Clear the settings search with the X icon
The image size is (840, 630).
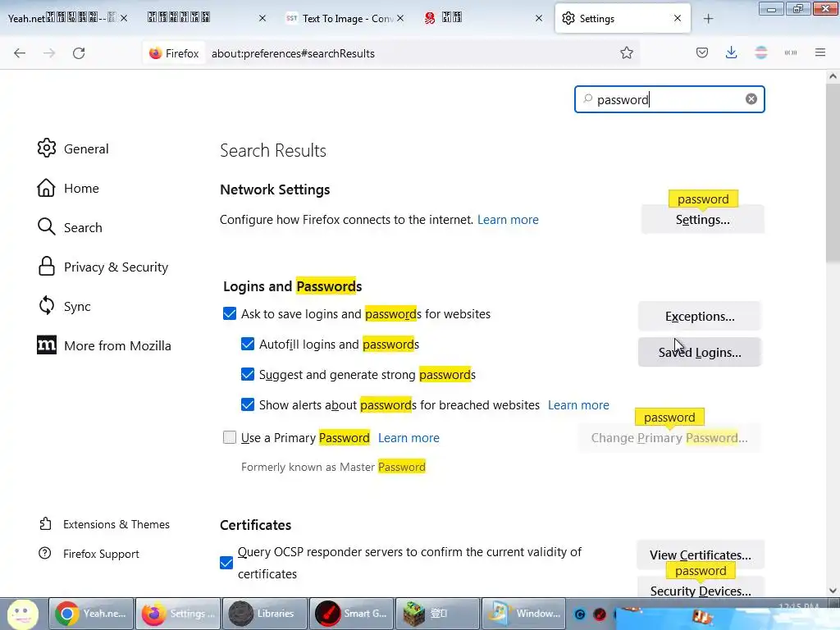point(751,99)
